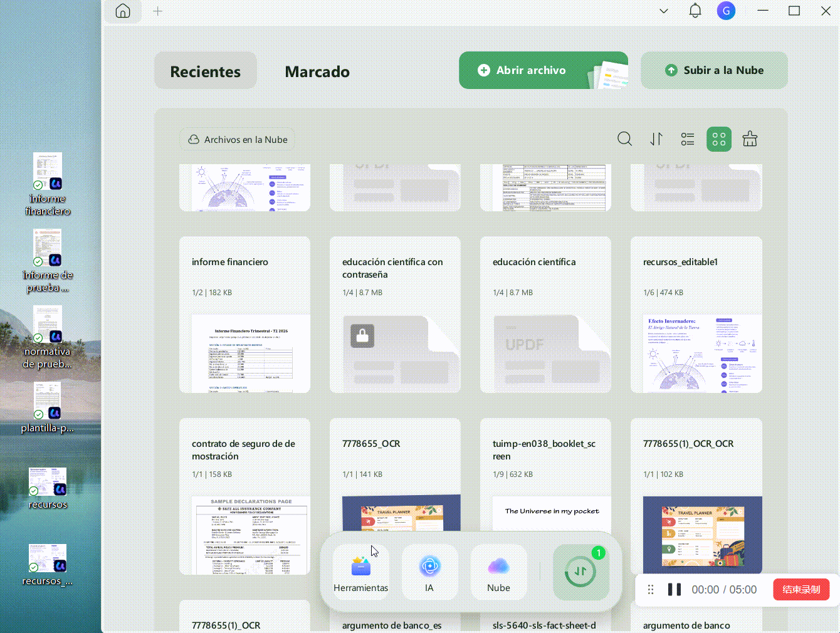Select informe de prueba desktop icon
The width and height of the screenshot is (840, 633).
(48, 261)
